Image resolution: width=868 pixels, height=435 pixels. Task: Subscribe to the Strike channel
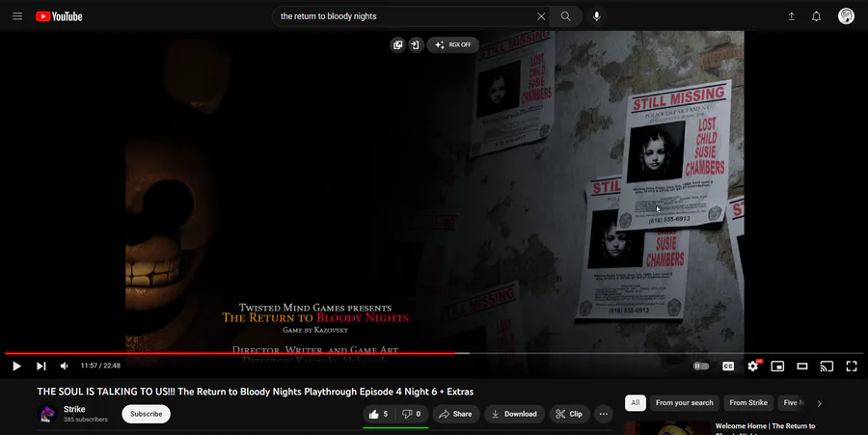click(147, 414)
